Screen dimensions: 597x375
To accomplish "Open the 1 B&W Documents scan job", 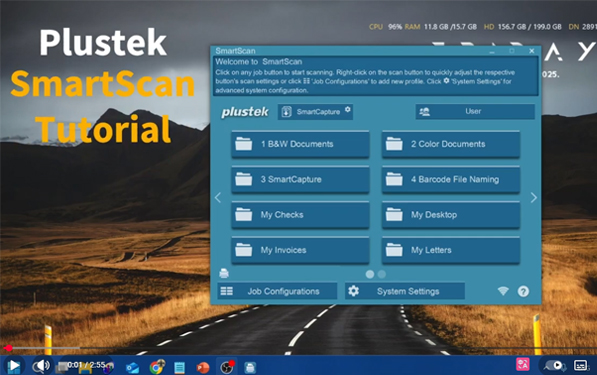I will click(x=300, y=144).
